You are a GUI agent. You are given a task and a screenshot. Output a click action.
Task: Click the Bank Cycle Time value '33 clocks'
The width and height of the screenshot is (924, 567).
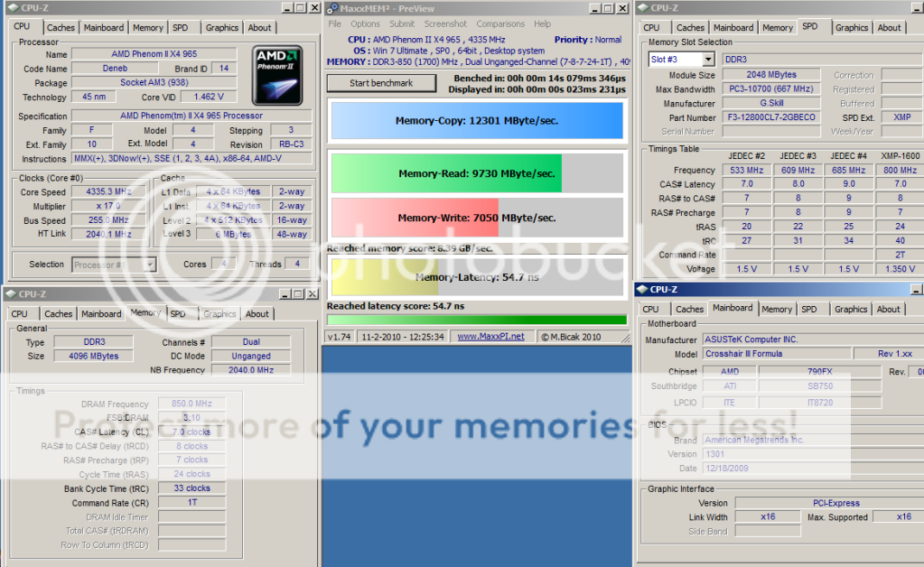point(192,488)
